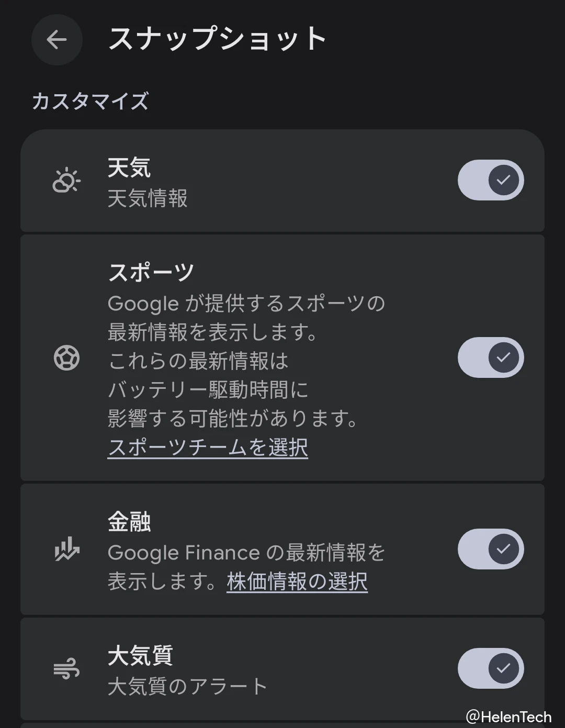Tap the スポーツ row heading
This screenshot has width=565, height=728.
[151, 272]
